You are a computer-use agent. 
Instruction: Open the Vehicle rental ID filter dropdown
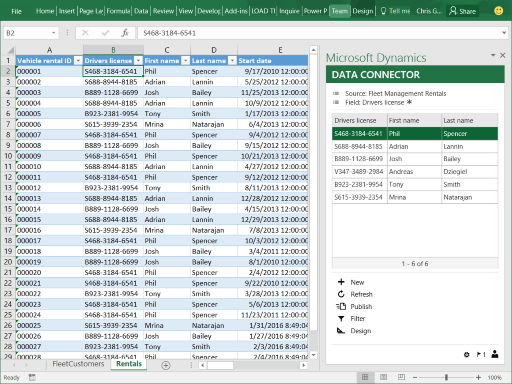[x=78, y=61]
